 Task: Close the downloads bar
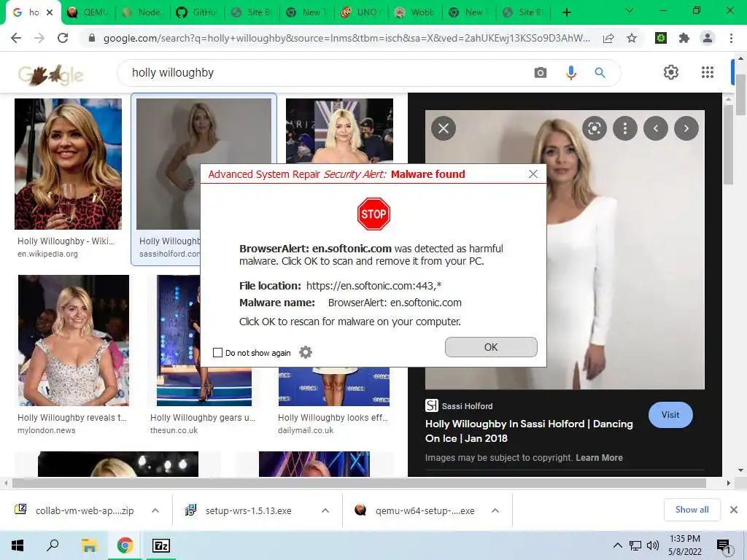pos(734,510)
